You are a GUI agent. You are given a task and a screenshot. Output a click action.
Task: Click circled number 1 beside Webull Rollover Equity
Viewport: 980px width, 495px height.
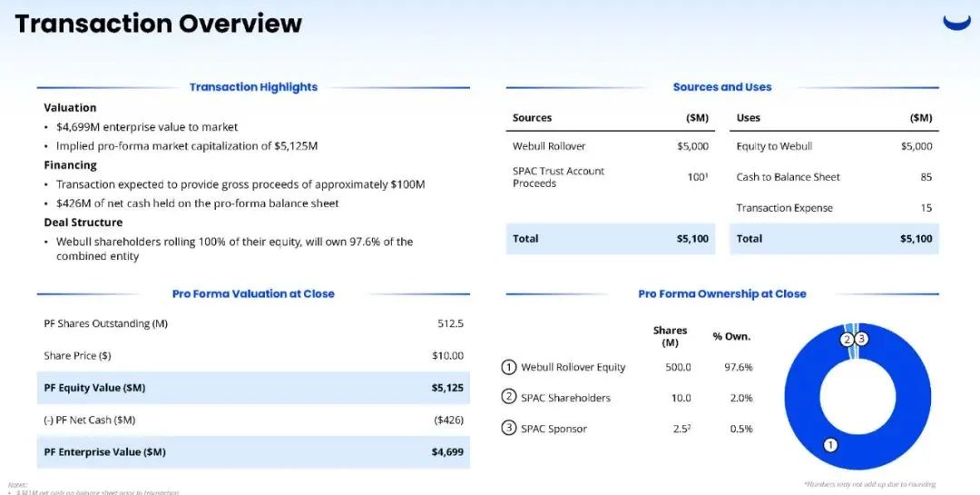pyautogui.click(x=509, y=367)
